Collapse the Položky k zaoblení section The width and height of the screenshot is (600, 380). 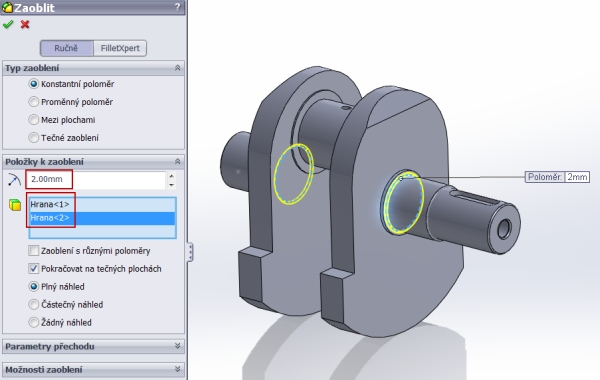(178, 161)
